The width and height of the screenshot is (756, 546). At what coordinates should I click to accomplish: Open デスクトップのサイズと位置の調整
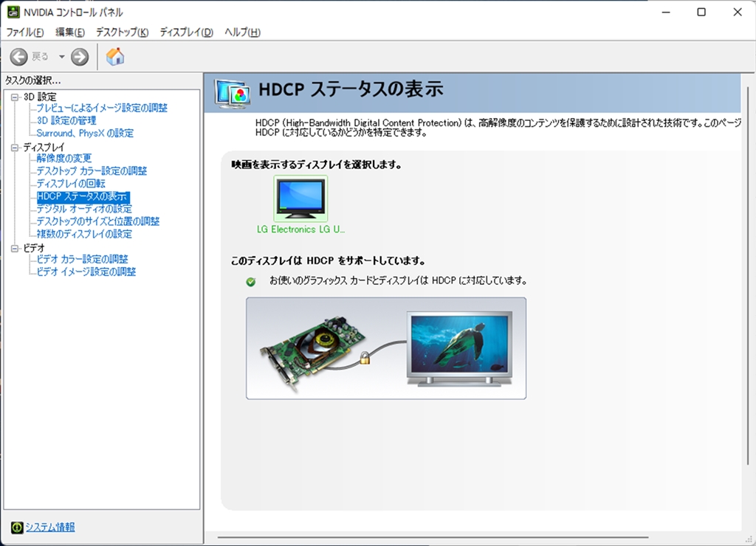(x=98, y=221)
